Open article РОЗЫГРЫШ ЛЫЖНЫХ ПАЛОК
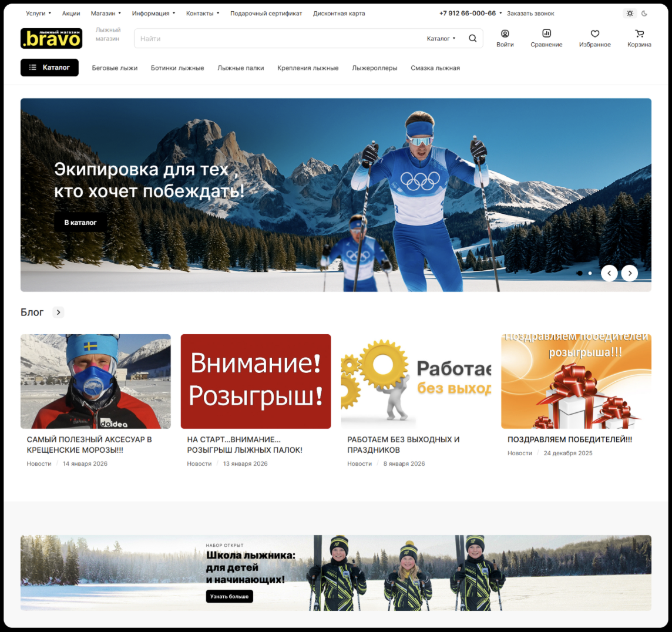 click(x=245, y=445)
